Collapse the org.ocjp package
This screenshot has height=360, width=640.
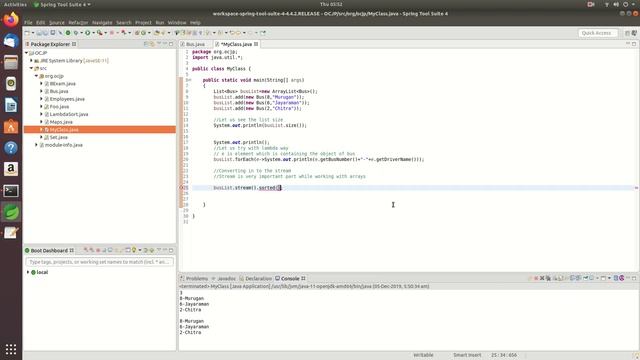click(x=36, y=76)
